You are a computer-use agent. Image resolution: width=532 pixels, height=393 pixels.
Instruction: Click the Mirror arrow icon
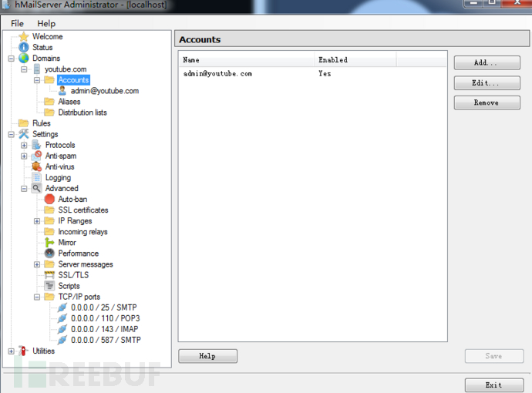[49, 243]
